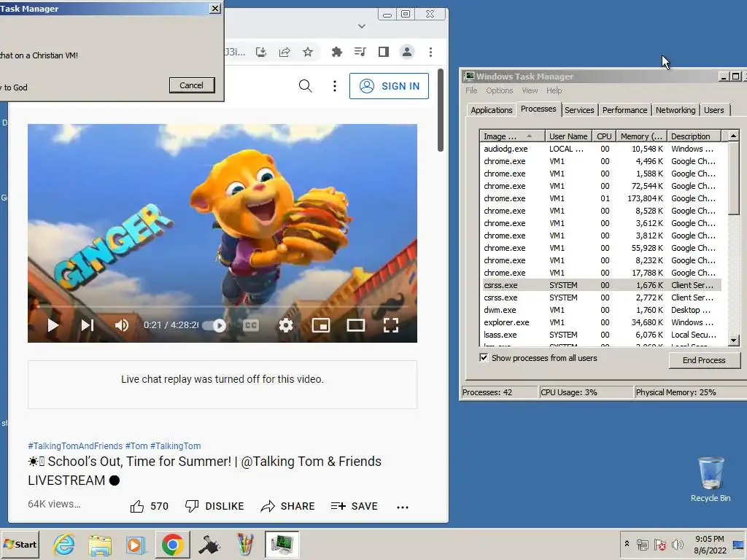Enable miniplayer mode icon
Image resolution: width=747 pixels, height=560 pixels.
[x=321, y=325]
